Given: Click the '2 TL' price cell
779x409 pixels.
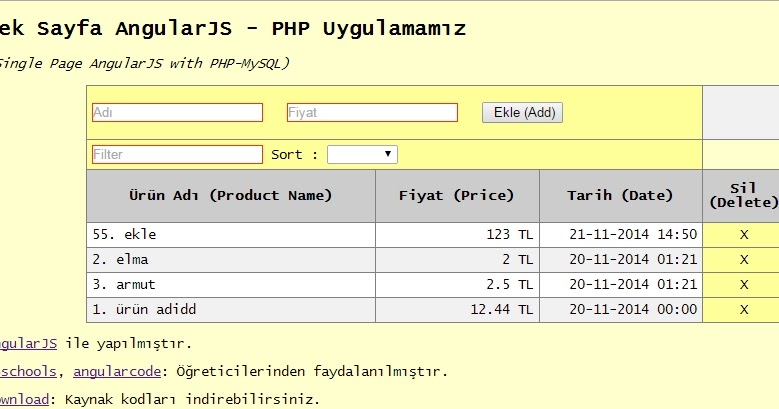Looking at the screenshot, I should pos(457,259).
